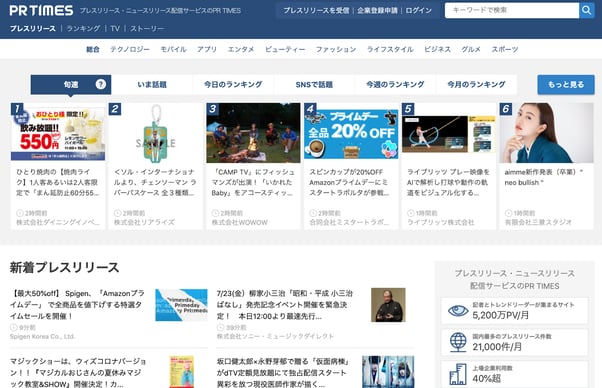Select ファッション category
Image resolution: width=602 pixels, height=388 pixels.
[x=336, y=49]
